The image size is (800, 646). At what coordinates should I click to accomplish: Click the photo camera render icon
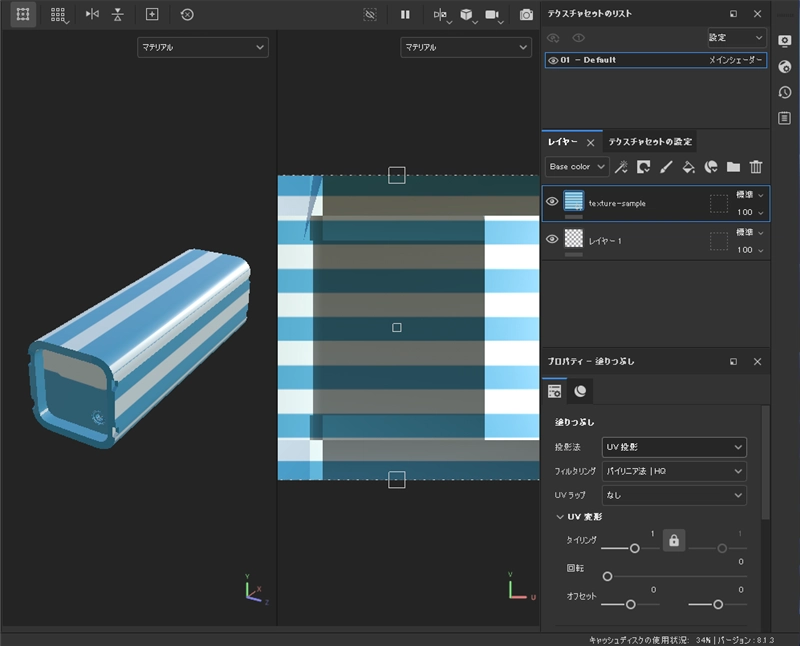526,15
